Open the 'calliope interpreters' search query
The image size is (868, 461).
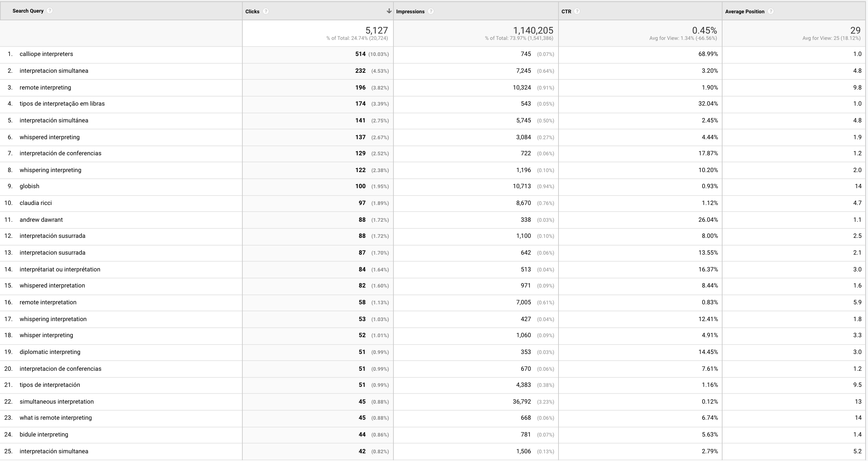tap(46, 54)
